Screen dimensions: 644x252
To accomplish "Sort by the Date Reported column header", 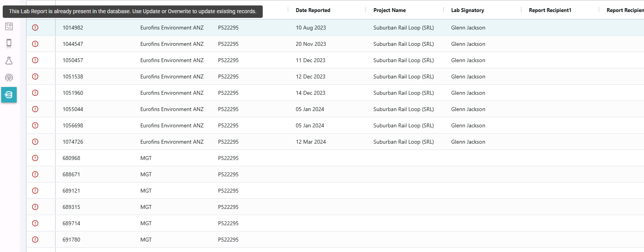I will click(313, 10).
